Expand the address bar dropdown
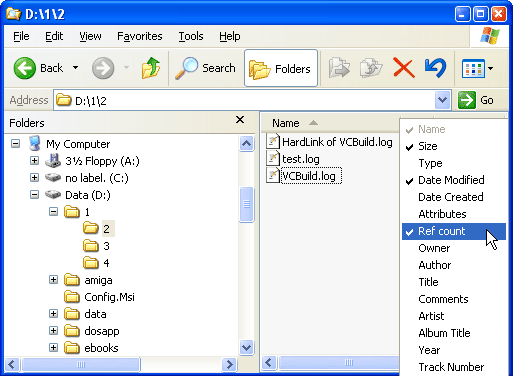The height and width of the screenshot is (376, 513). 442,100
